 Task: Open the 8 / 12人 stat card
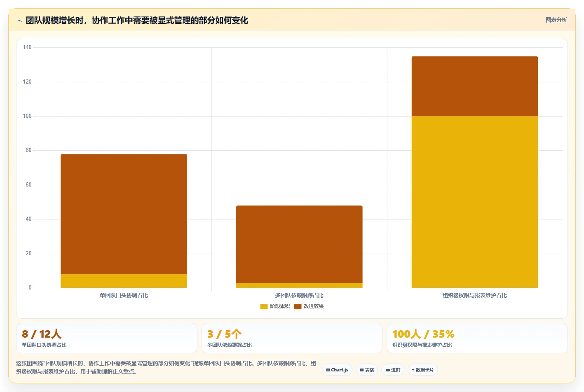107,338
